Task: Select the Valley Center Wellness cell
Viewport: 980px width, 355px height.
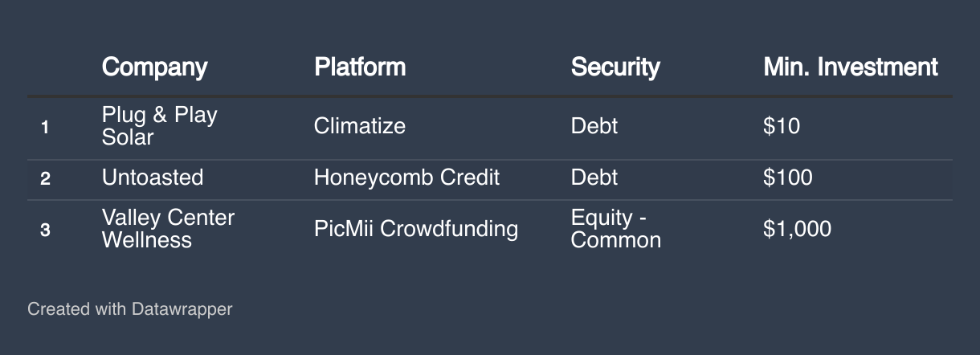Action: pos(168,229)
